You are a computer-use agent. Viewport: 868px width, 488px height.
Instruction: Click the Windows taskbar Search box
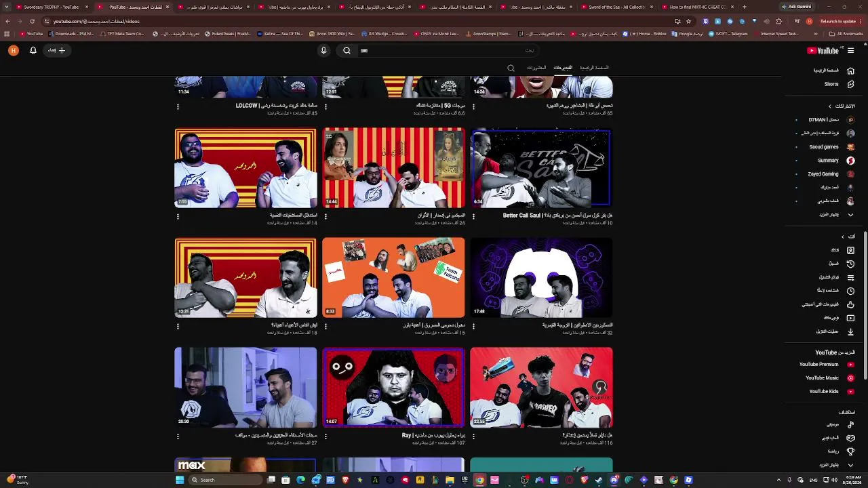226,480
